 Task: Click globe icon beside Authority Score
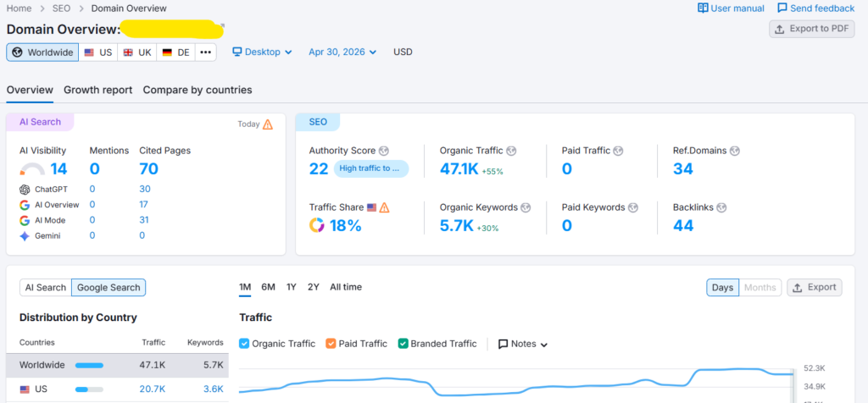(384, 151)
